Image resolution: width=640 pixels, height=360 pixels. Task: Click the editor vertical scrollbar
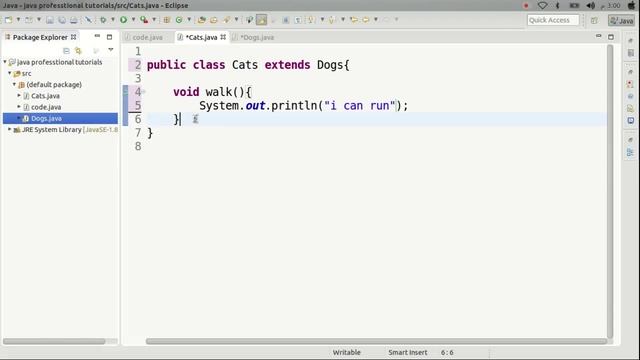point(610,191)
